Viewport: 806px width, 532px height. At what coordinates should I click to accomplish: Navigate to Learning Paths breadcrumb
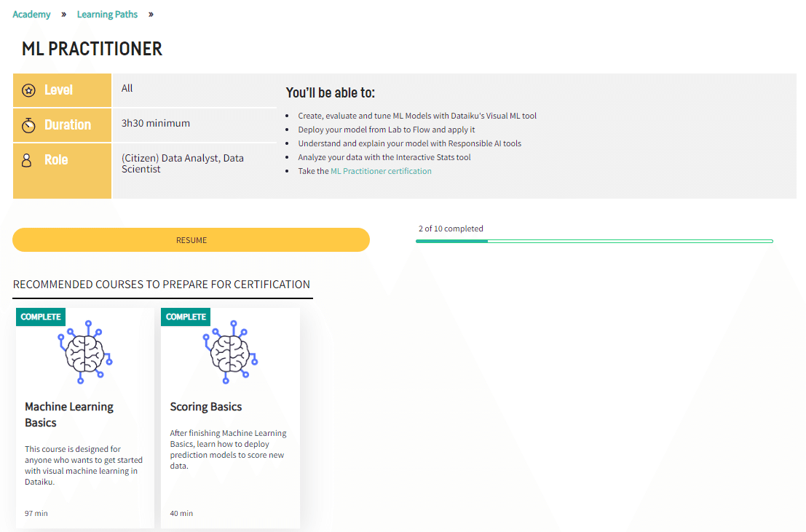(107, 14)
